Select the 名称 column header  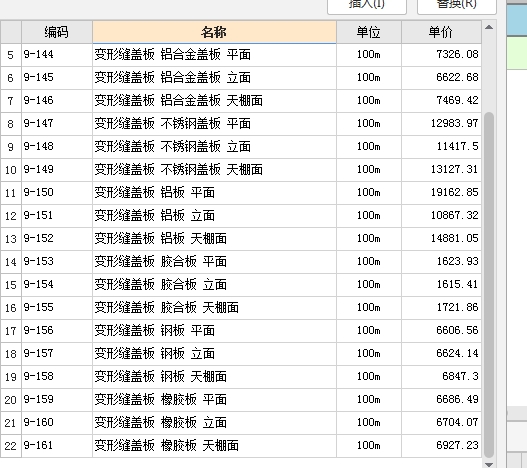pos(214,32)
